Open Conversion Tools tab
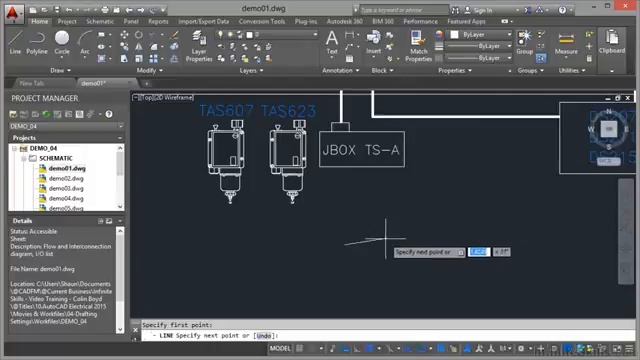The width and height of the screenshot is (640, 360). [x=262, y=21]
